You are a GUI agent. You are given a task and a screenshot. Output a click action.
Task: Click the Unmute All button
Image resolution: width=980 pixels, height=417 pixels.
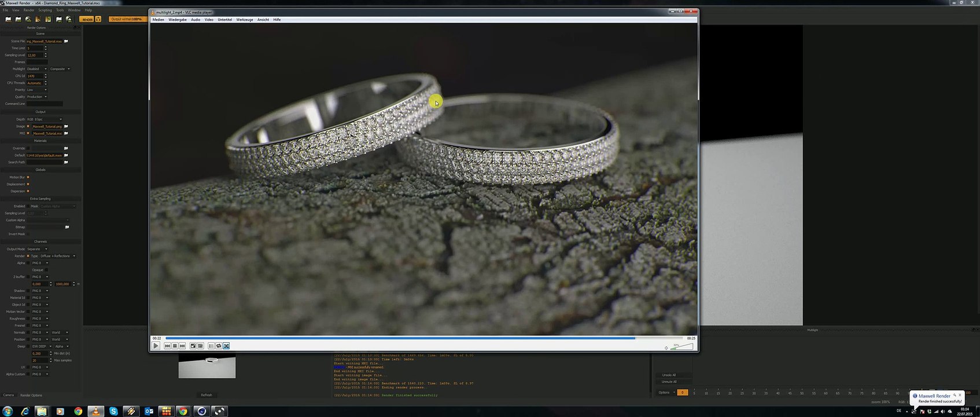tap(669, 382)
